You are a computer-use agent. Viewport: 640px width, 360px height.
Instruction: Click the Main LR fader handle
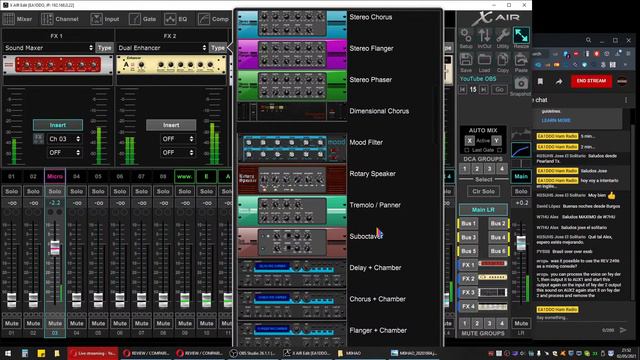[521, 242]
